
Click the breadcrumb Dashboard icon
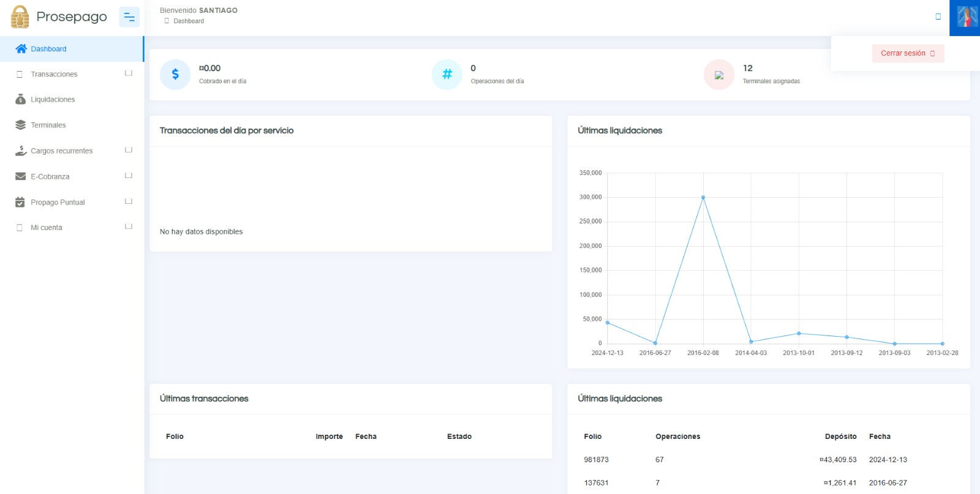167,21
